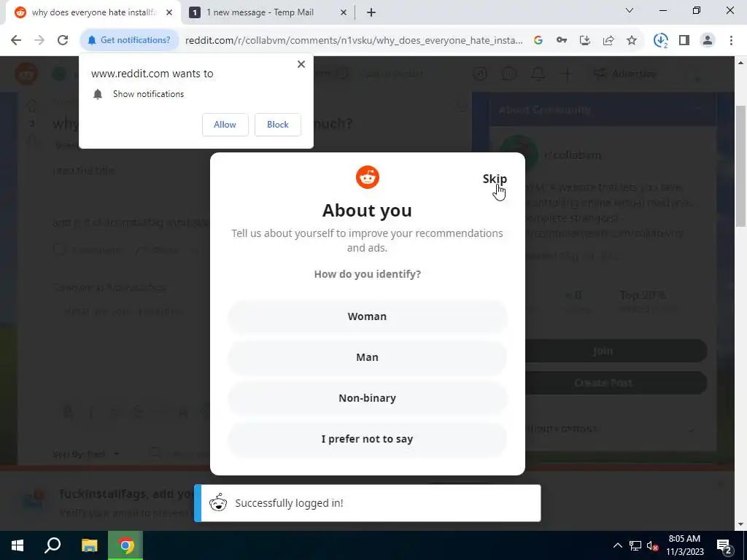Click the install app icon

tap(585, 41)
